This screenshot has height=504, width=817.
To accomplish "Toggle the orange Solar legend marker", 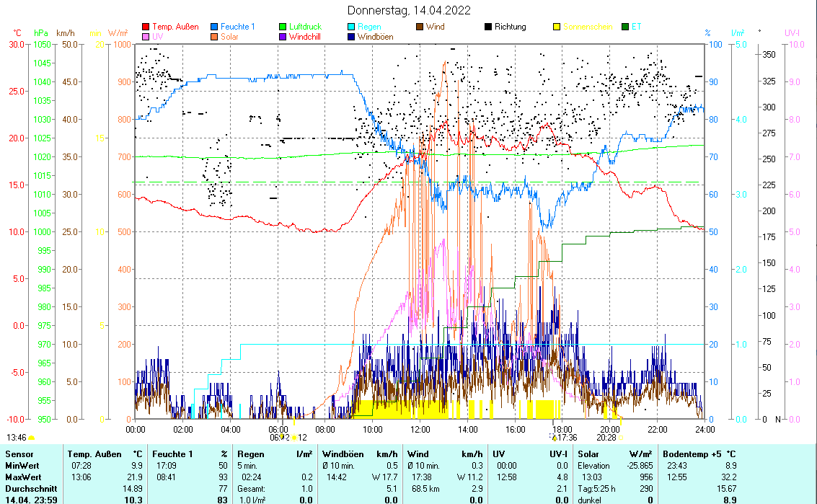I will [215, 36].
